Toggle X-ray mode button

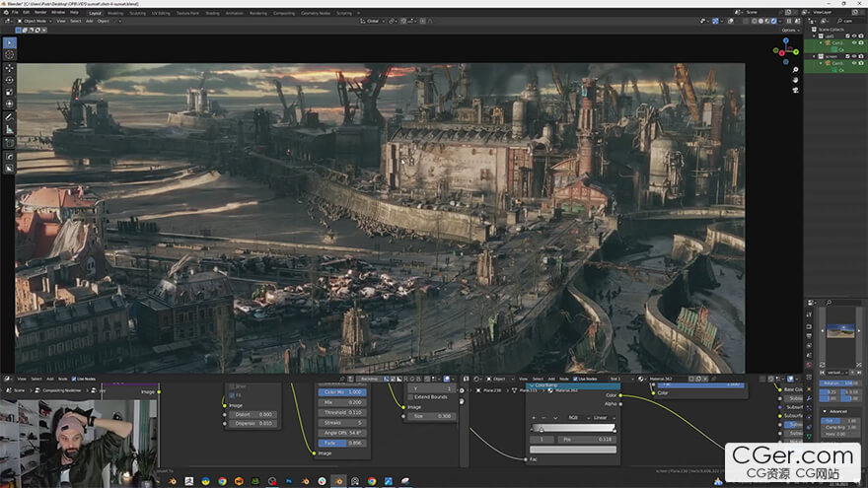(x=747, y=21)
